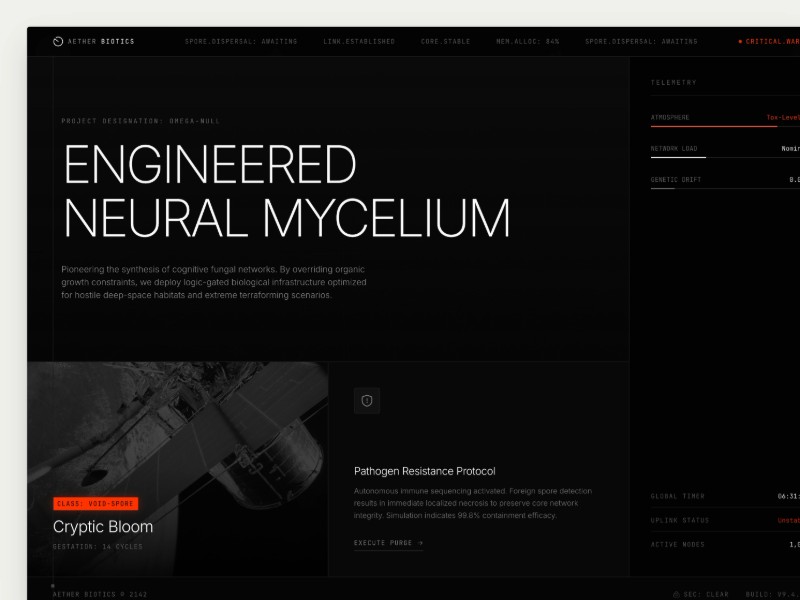The height and width of the screenshot is (600, 800).
Task: Open the Execute Purge link
Action: (384, 543)
